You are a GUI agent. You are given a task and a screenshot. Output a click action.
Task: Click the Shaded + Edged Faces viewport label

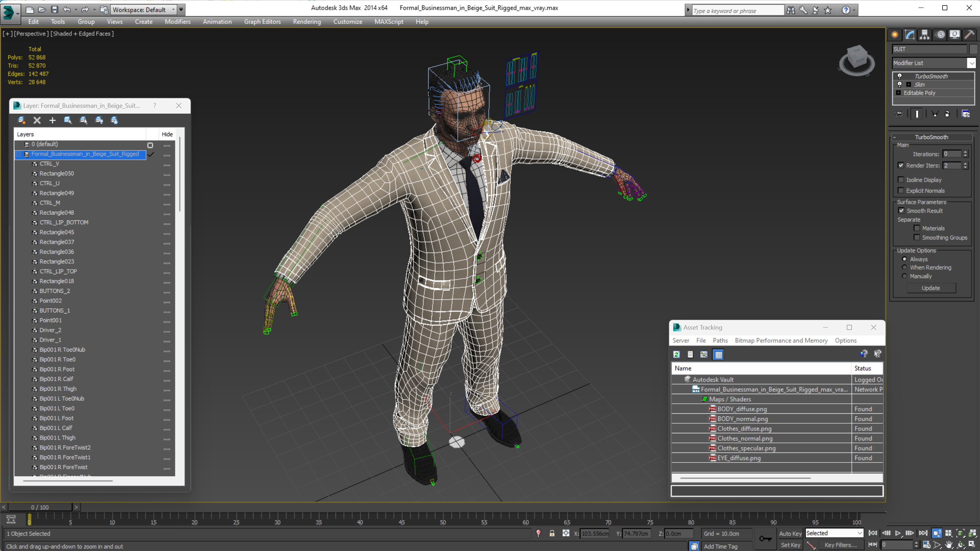click(82, 33)
